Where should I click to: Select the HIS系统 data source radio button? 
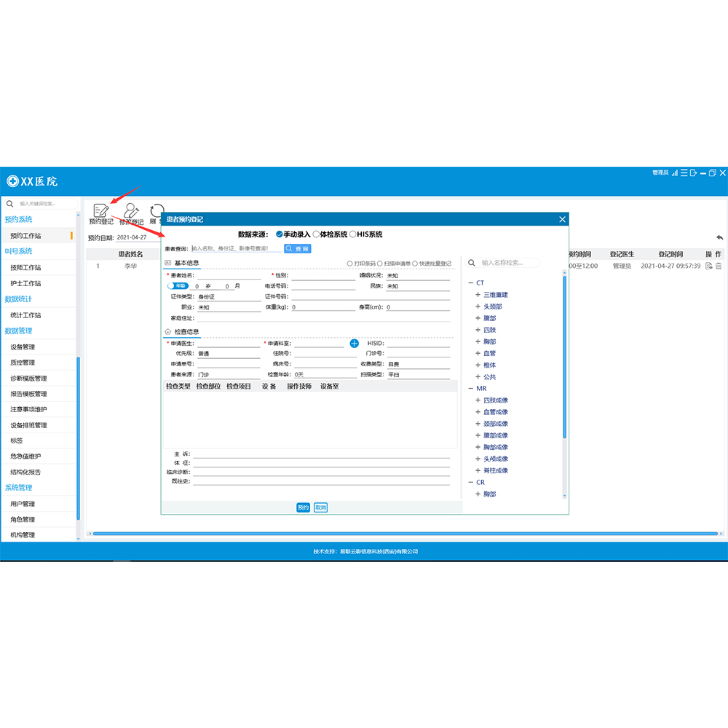[353, 234]
